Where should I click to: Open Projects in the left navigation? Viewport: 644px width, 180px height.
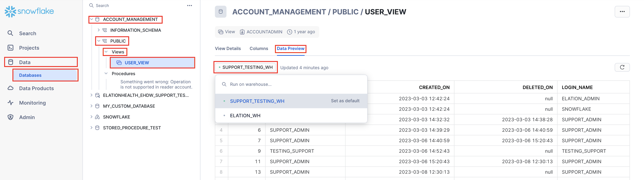[29, 48]
